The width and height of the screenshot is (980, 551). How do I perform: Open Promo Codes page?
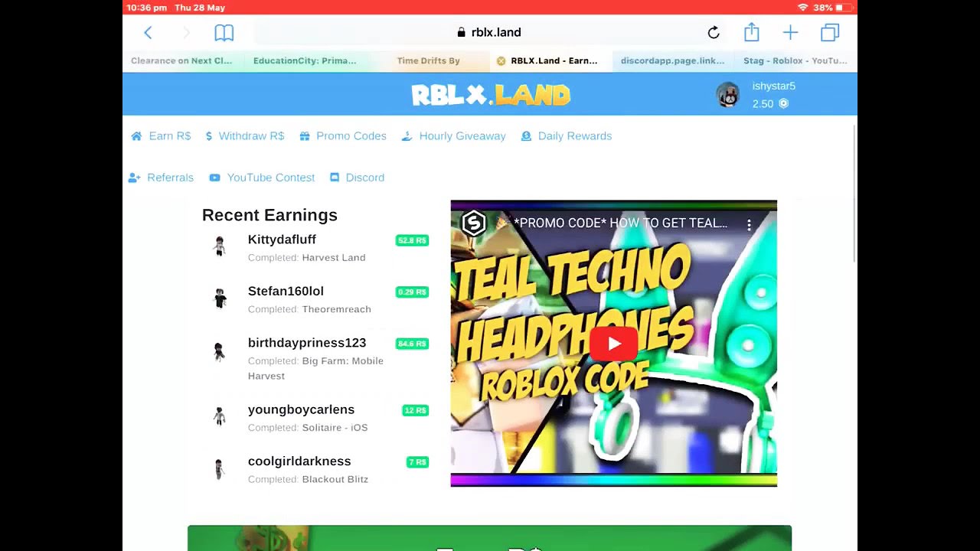point(351,136)
